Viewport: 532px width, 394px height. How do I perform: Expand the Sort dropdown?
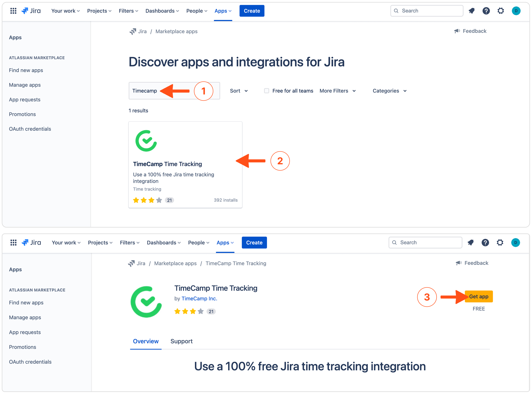pyautogui.click(x=239, y=91)
